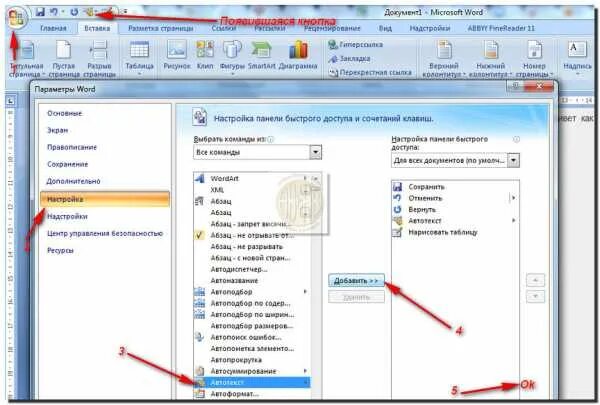Open Надстройки category in Word options
This screenshot has width=600, height=405.
(104, 217)
